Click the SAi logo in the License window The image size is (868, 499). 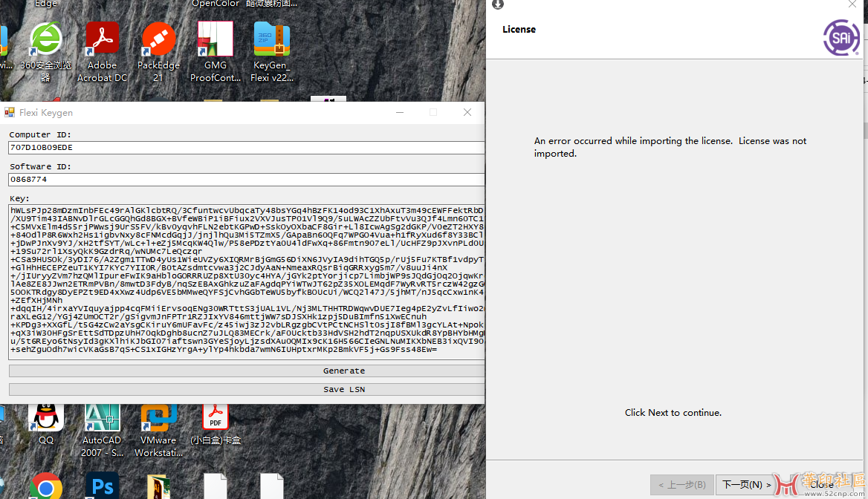coord(841,38)
